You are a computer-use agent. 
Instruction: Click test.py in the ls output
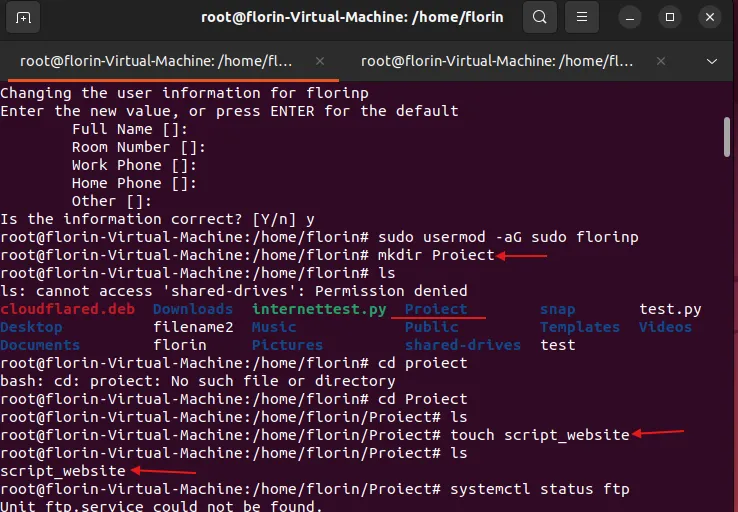click(x=670, y=309)
